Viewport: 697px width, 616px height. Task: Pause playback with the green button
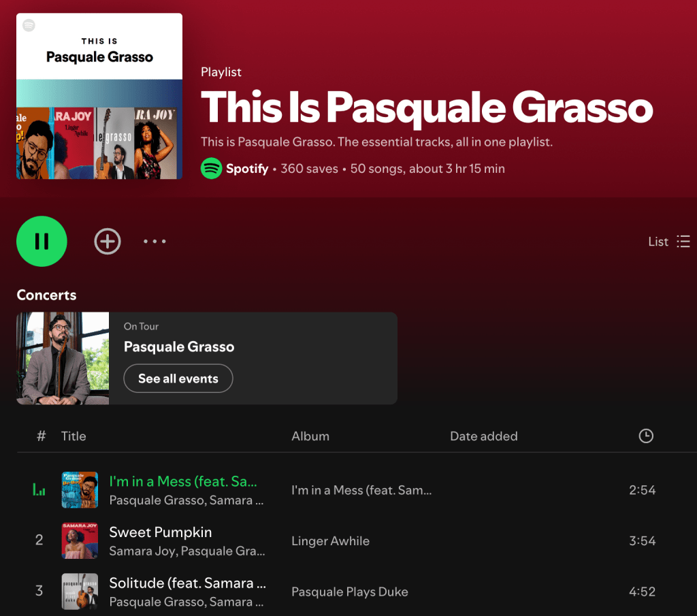(x=42, y=242)
